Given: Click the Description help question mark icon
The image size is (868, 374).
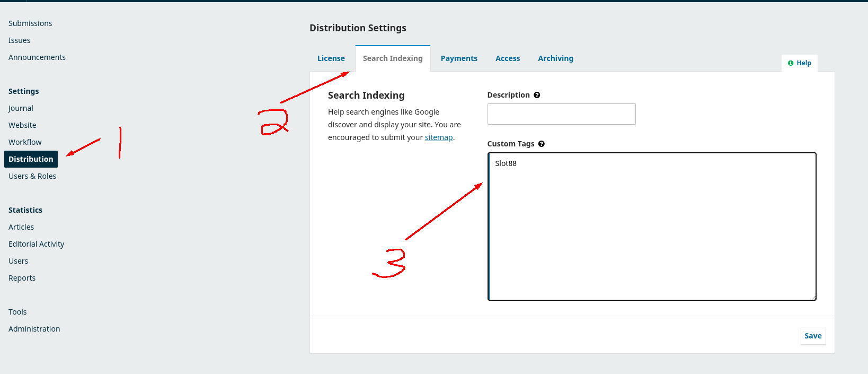Looking at the screenshot, I should (x=537, y=95).
